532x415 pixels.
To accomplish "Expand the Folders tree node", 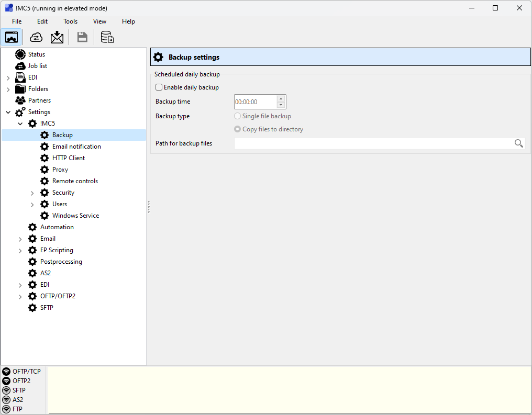I will [8, 89].
